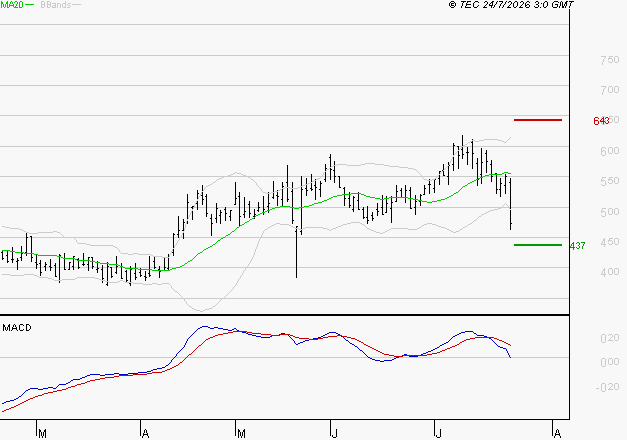Screen dimensions: 627x440
Task: Click the 600 price axis label
Action: click(x=609, y=151)
